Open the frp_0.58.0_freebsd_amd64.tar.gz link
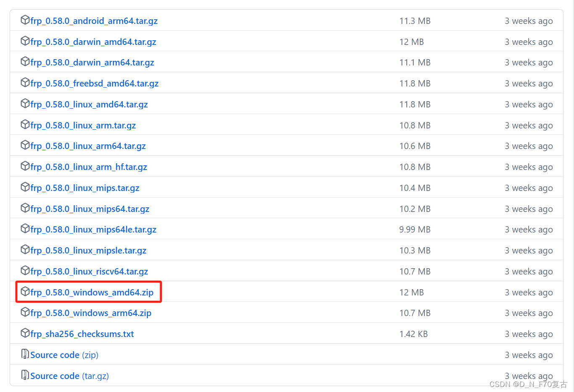Screen dimensions: 574x392 (95, 84)
